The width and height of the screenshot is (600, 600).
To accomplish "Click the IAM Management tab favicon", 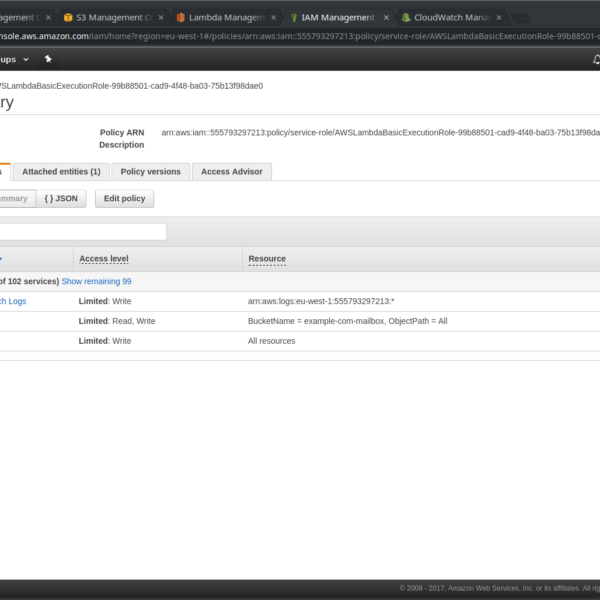I will [x=293, y=17].
